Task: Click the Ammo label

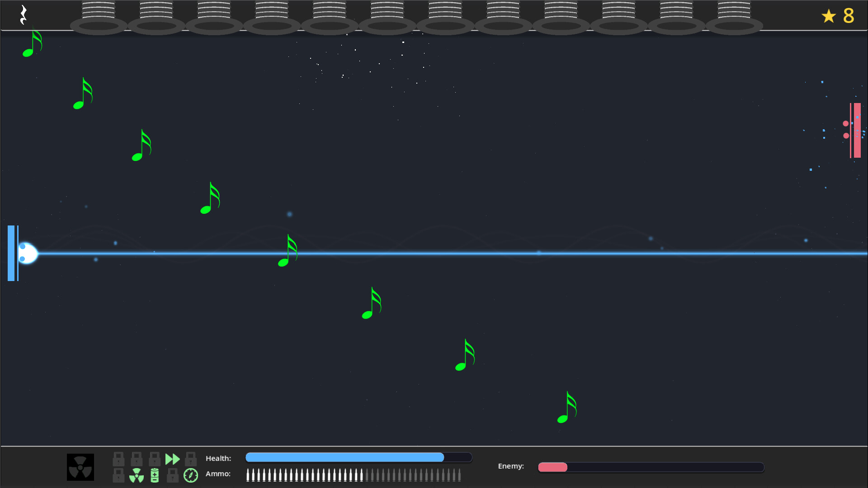Action: coord(218,474)
